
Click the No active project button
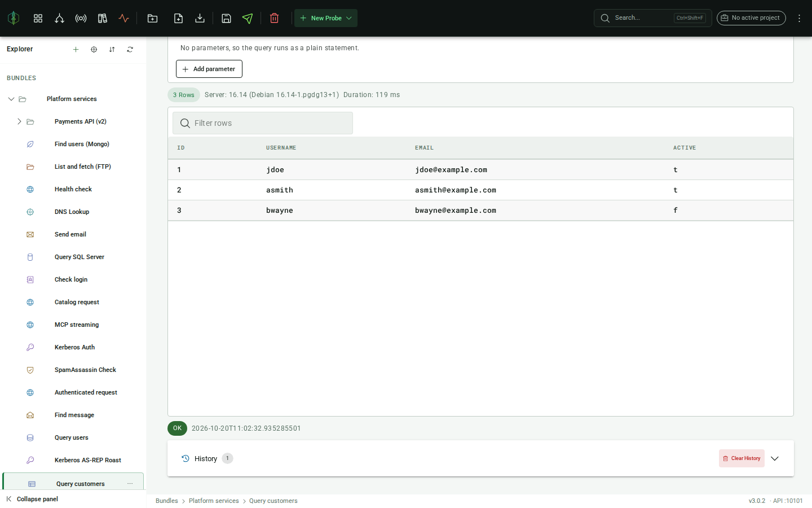coord(751,18)
